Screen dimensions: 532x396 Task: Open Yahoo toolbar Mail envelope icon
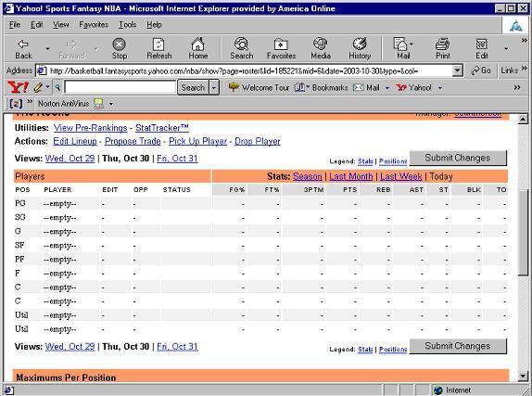(x=359, y=87)
